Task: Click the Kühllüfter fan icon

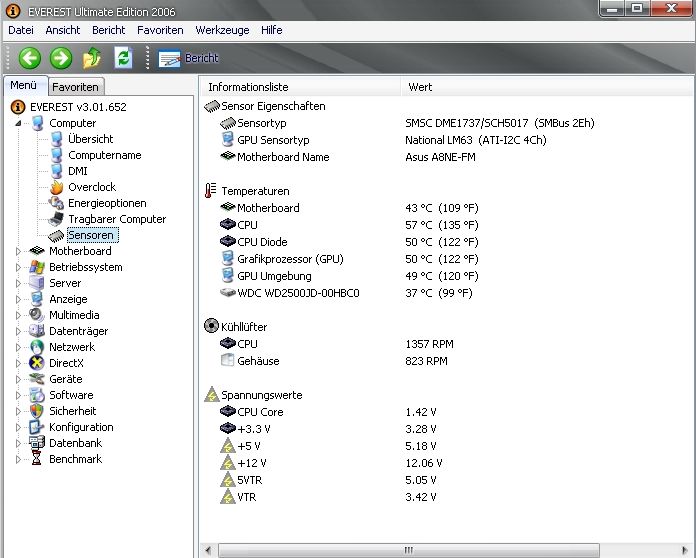Action: 211,326
